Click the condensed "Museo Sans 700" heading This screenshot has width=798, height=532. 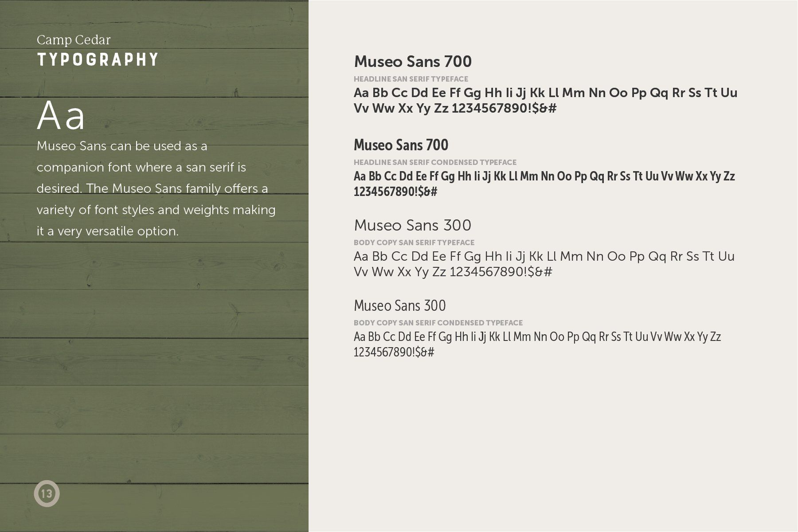(x=401, y=145)
